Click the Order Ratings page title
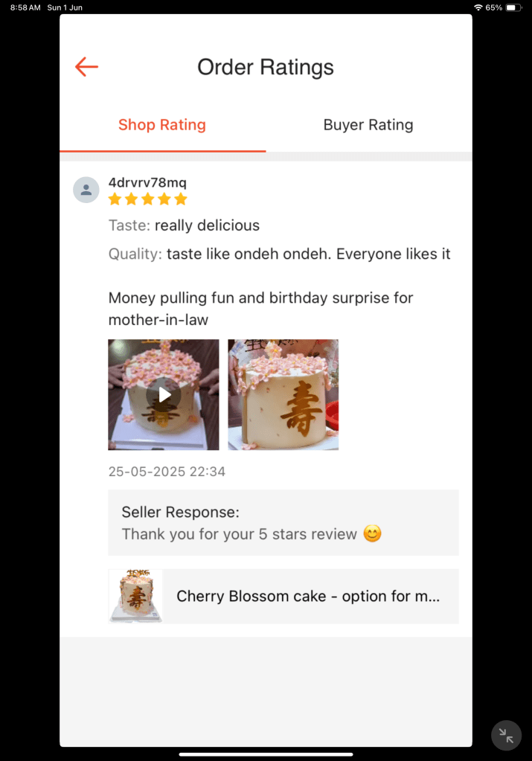The height and width of the screenshot is (761, 532). point(266,67)
